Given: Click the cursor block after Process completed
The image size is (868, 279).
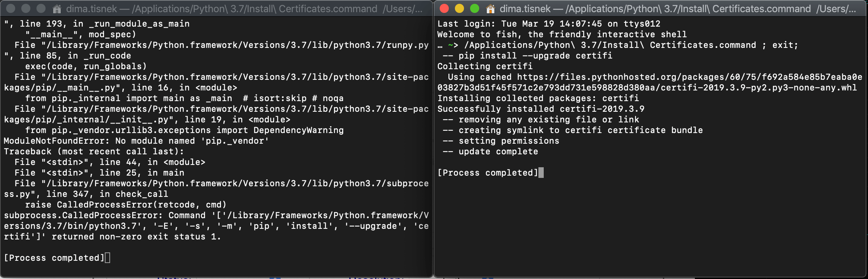Looking at the screenshot, I should pos(541,173).
